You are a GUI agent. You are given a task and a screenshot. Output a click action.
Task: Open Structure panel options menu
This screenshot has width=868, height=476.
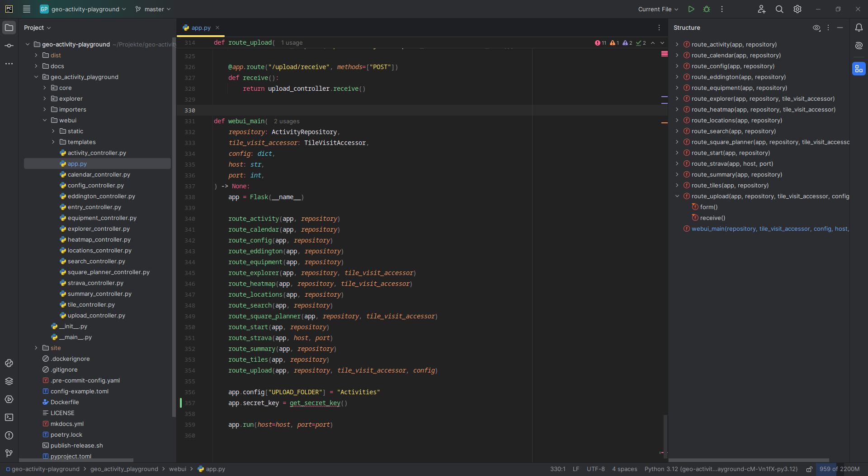pyautogui.click(x=828, y=28)
